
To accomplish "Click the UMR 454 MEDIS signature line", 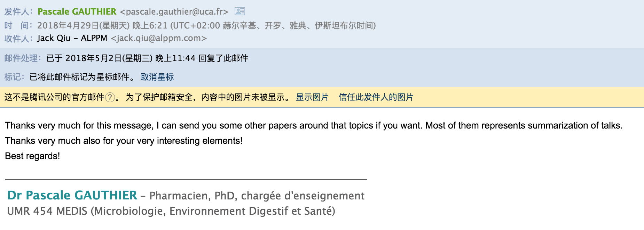I will click(x=171, y=211).
